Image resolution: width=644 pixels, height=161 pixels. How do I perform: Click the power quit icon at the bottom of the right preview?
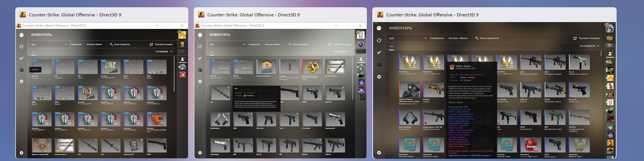coord(379,153)
